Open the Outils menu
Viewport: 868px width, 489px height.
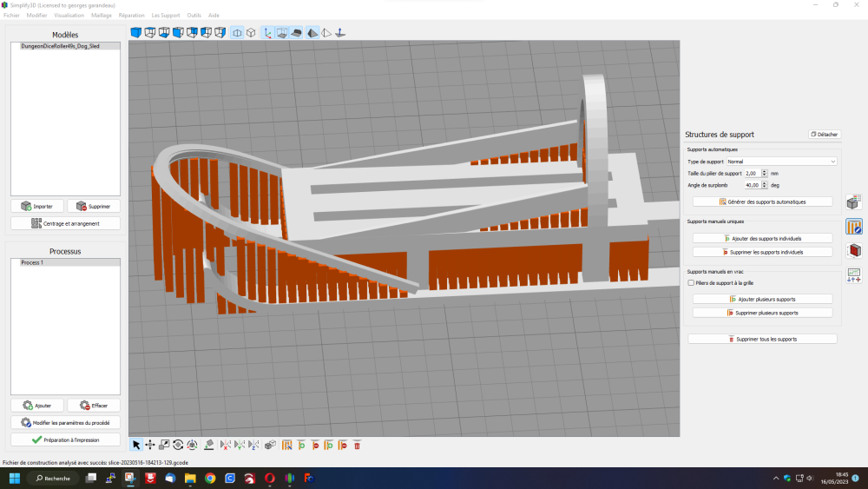tap(194, 16)
